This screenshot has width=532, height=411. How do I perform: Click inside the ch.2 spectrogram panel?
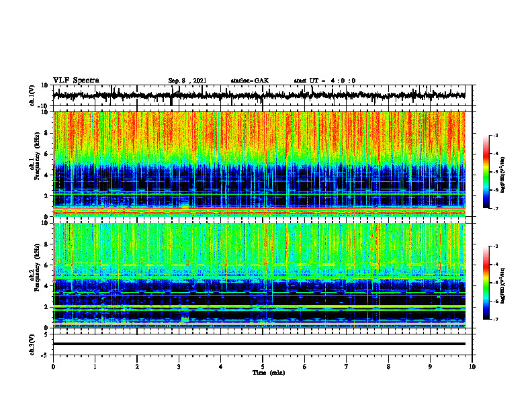259,275
